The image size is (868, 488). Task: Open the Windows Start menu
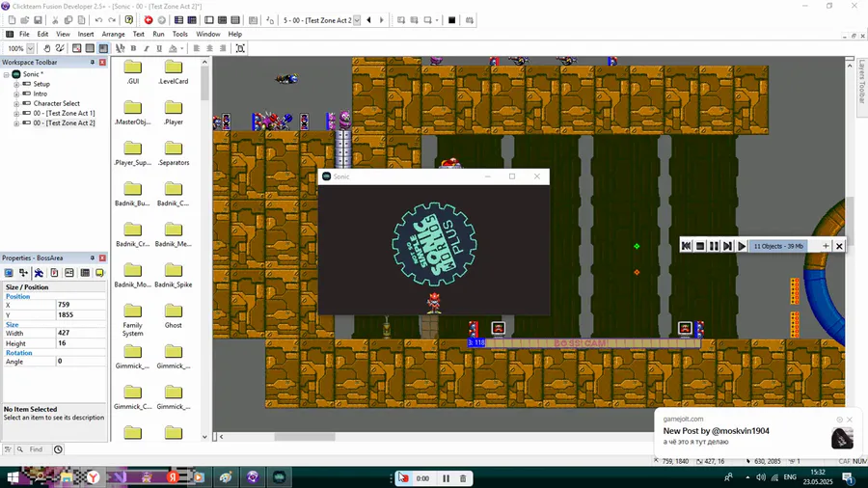13,477
